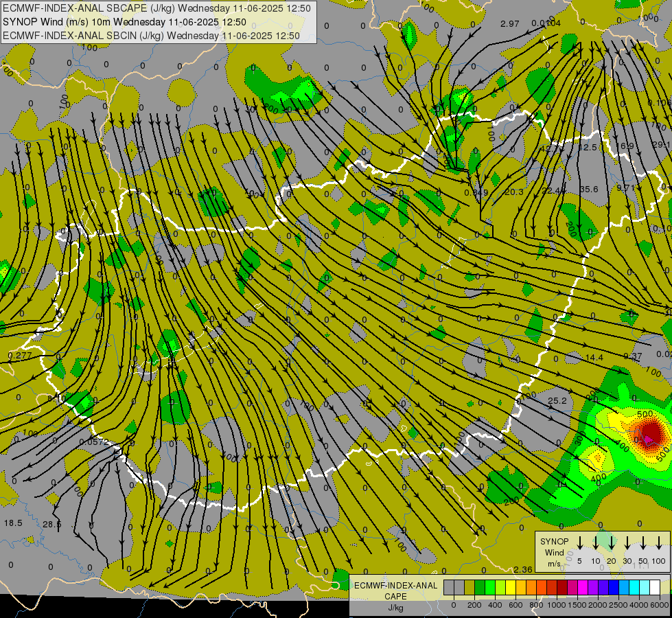Screen dimensions: 672x618
Task: Click the 'SYNOP' label in wind legend
Action: coord(554,541)
